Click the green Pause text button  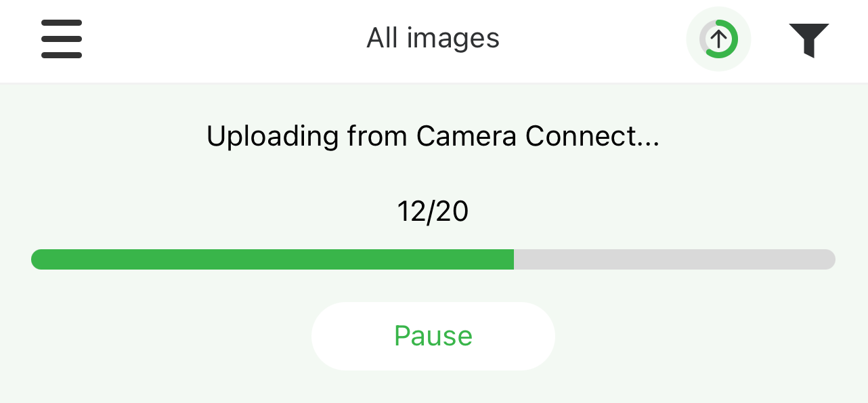433,336
